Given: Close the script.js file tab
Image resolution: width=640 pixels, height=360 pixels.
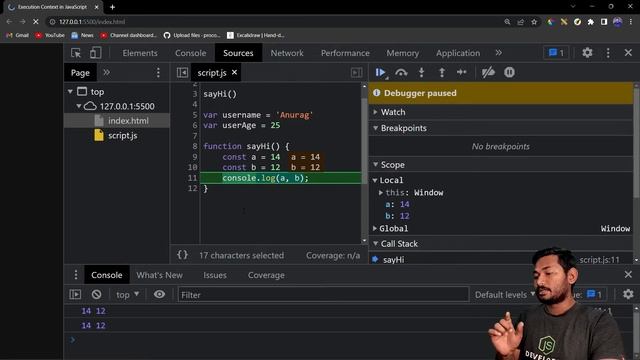Looking at the screenshot, I should coord(234,72).
